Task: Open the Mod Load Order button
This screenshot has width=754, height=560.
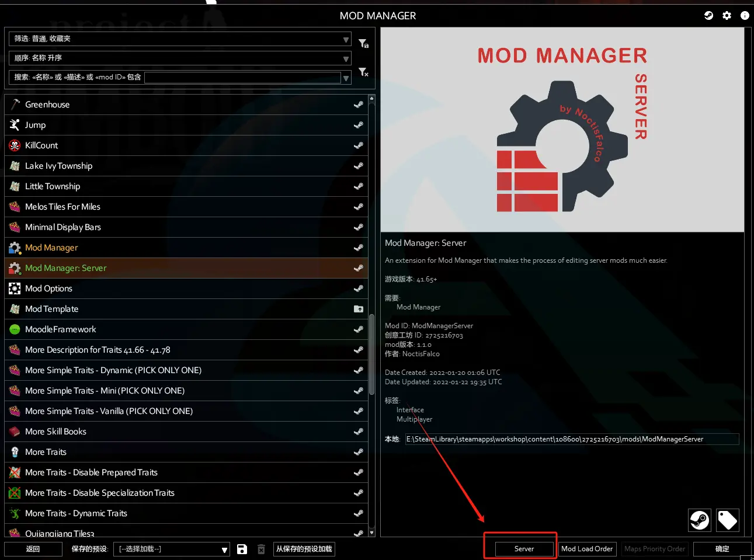Action: coord(587,549)
